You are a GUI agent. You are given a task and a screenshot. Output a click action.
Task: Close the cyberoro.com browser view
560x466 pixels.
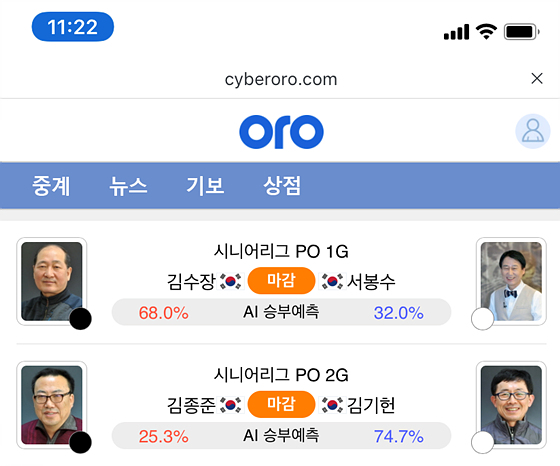537,79
